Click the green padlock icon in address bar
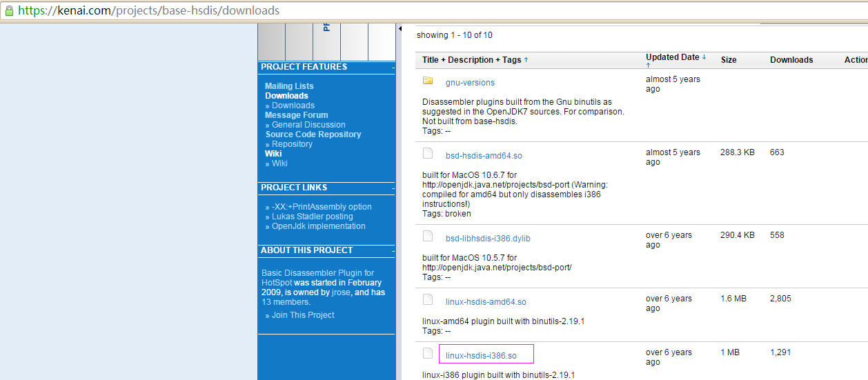The width and height of the screenshot is (868, 380). [x=9, y=10]
